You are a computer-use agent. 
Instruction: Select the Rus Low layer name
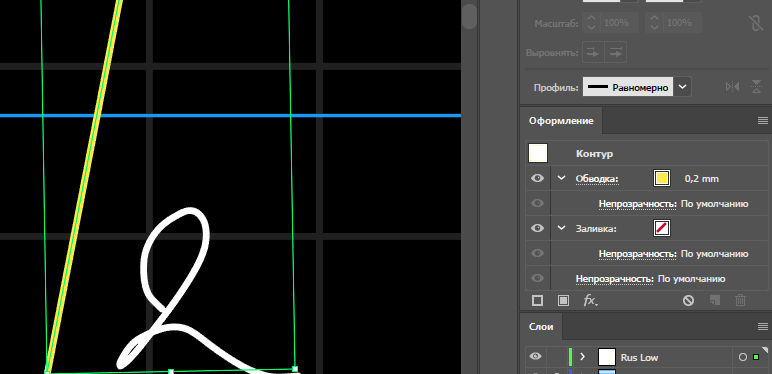click(x=639, y=358)
